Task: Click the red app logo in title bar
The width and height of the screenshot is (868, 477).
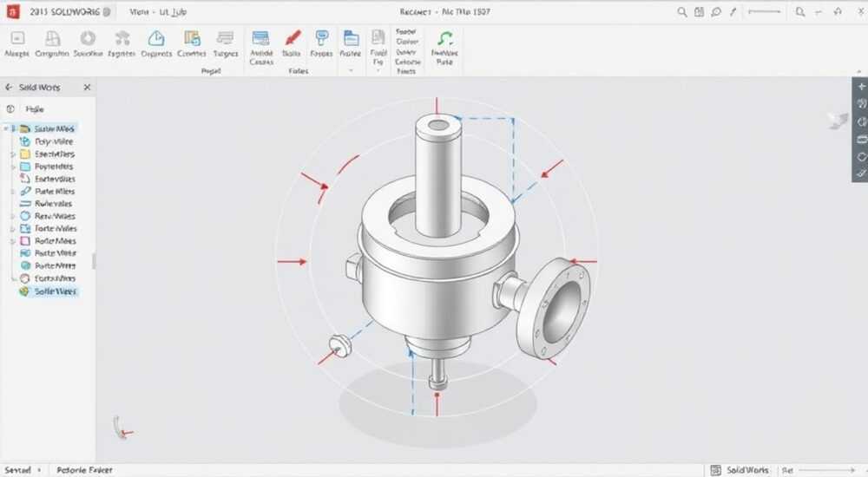Action: pyautogui.click(x=12, y=11)
